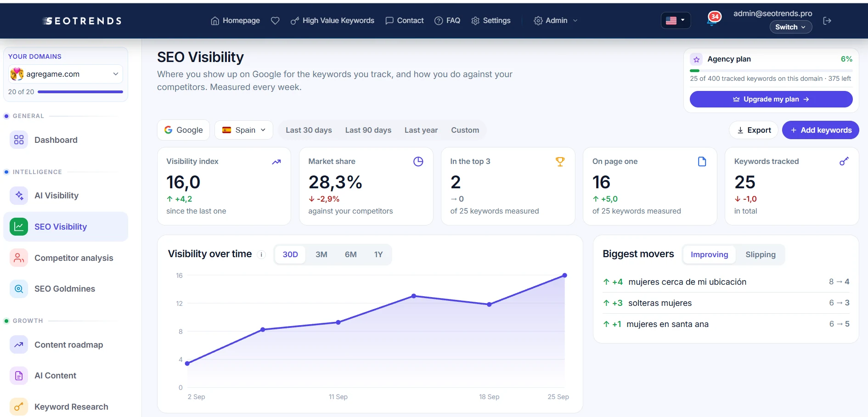The image size is (868, 417).
Task: Click the Competitor analysis people icon
Action: [19, 258]
